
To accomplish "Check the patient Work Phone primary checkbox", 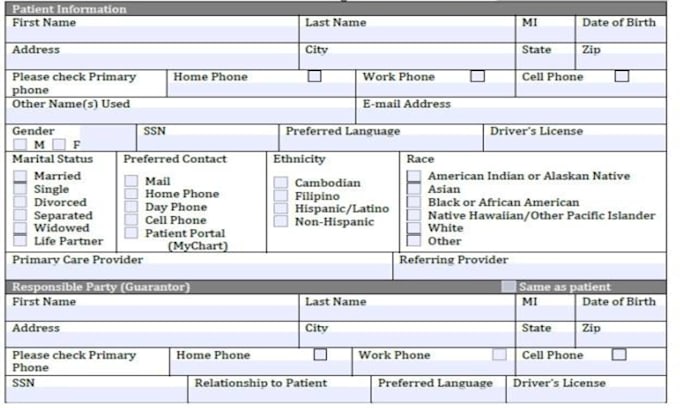I will (477, 76).
